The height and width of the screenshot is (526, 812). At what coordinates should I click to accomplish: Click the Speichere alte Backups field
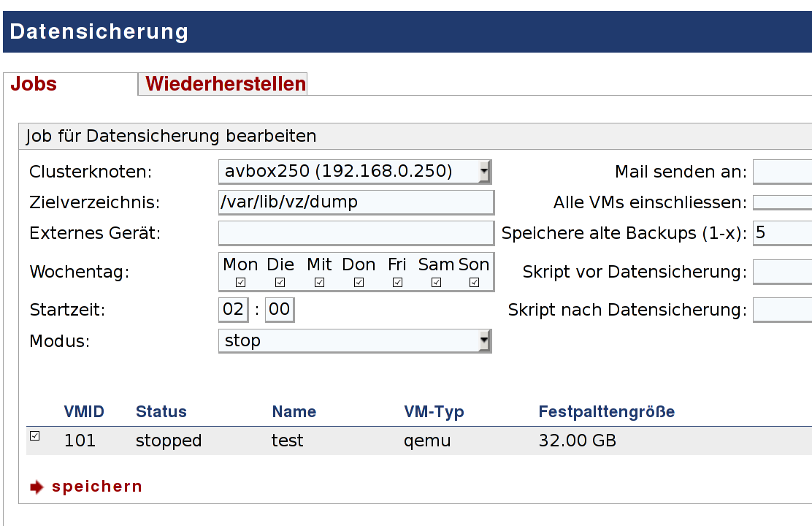tap(781, 233)
